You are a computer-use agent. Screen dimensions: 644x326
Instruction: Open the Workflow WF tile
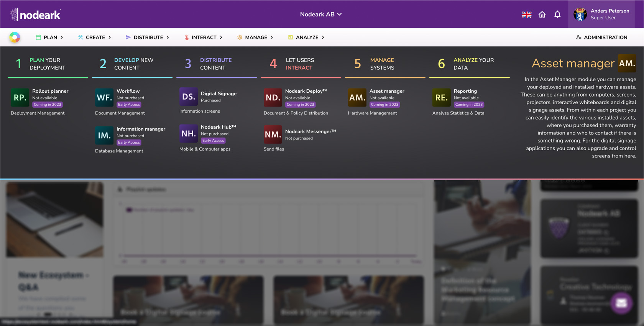104,97
